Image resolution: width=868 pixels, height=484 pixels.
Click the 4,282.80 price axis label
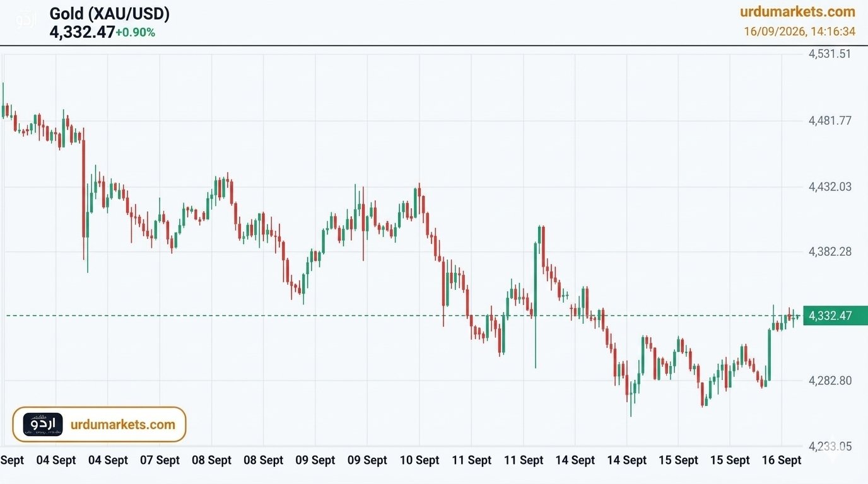(830, 381)
